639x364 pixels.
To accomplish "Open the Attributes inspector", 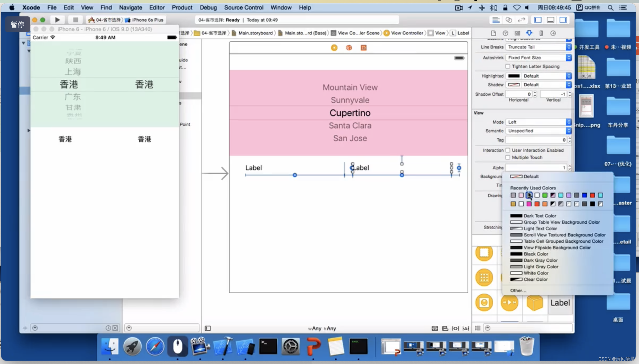I will 529,33.
